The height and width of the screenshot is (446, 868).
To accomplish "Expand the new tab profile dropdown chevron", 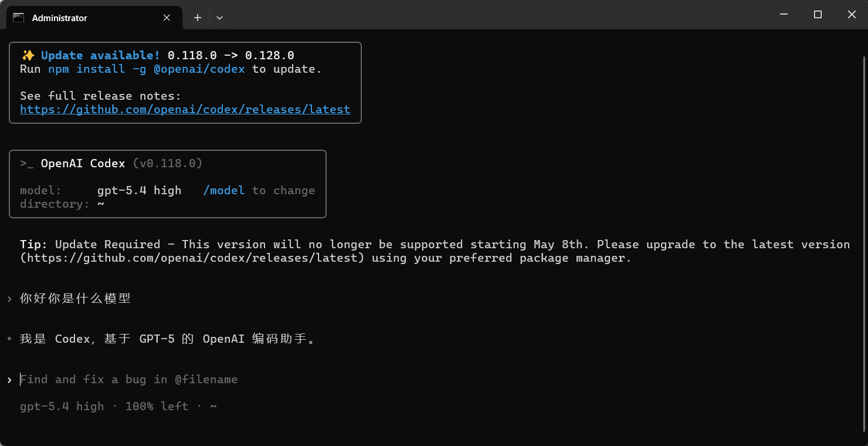I will 219,18.
